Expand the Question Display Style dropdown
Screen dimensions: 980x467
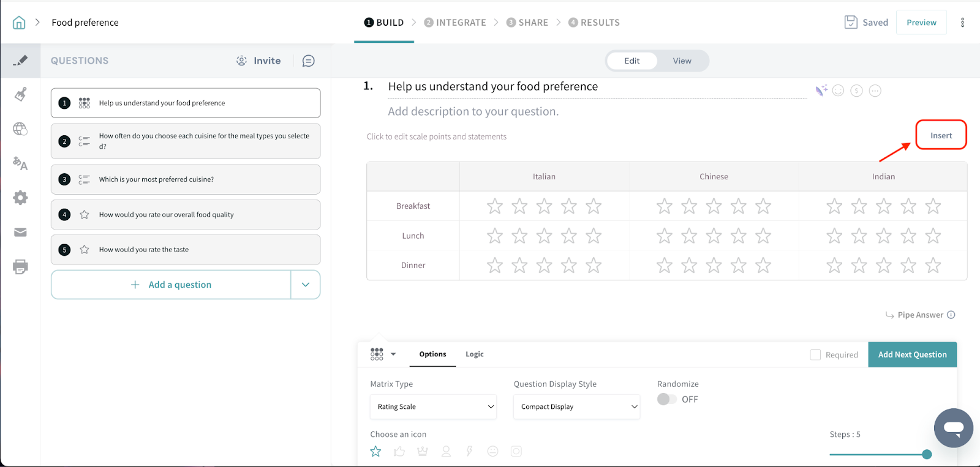[x=576, y=407]
